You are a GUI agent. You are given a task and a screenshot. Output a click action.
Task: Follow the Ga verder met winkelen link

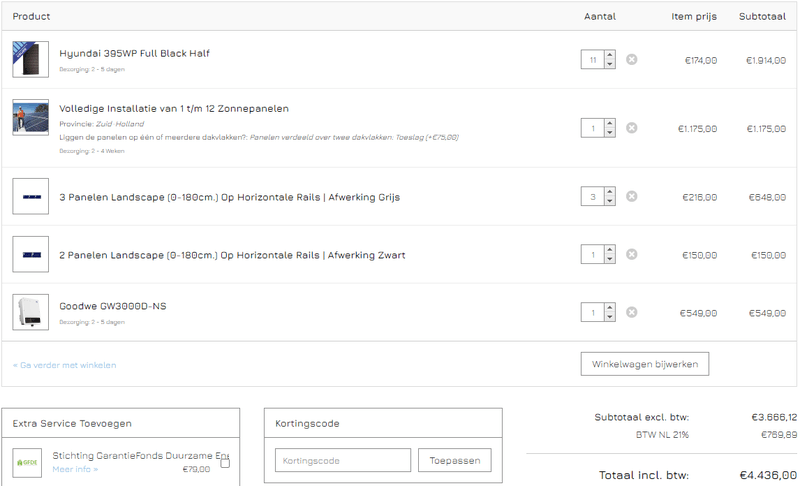coord(65,365)
